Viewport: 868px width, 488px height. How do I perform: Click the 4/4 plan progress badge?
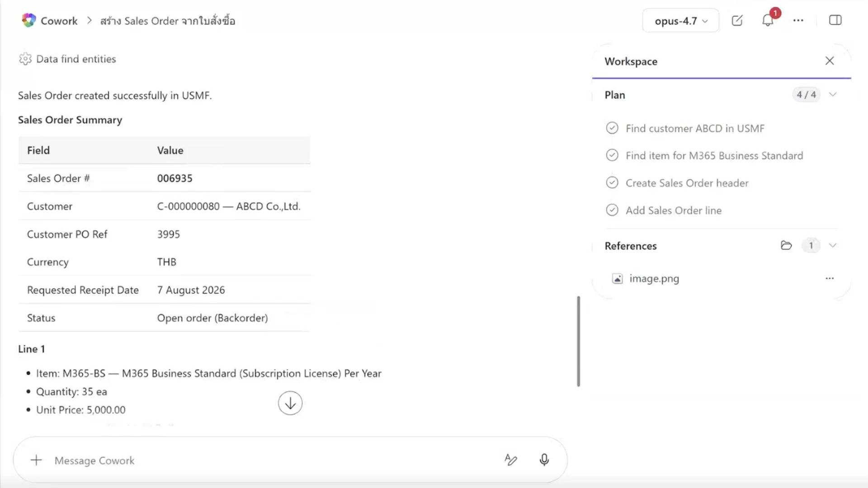coord(806,94)
